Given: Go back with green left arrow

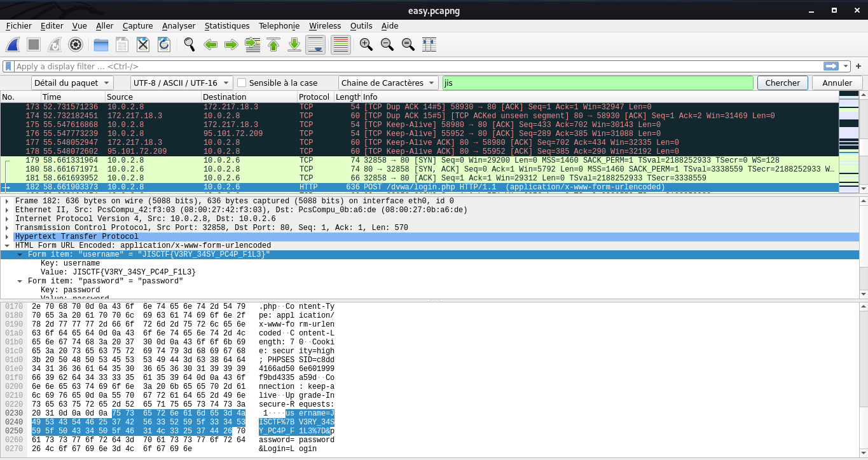Looking at the screenshot, I should [x=210, y=44].
